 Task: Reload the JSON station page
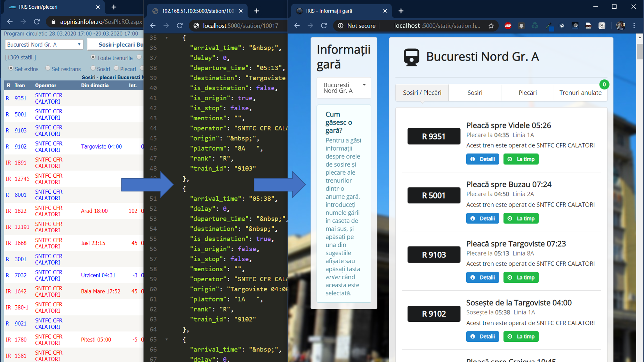point(180,26)
